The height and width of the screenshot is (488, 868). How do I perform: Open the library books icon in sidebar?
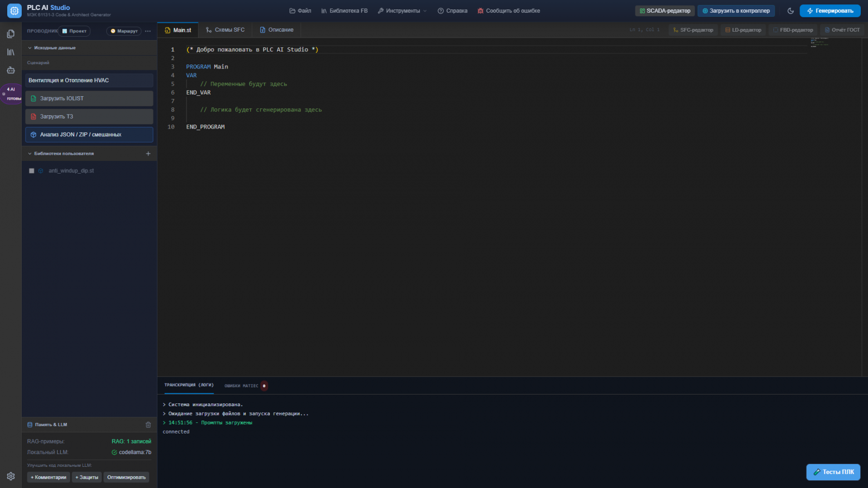(x=11, y=52)
